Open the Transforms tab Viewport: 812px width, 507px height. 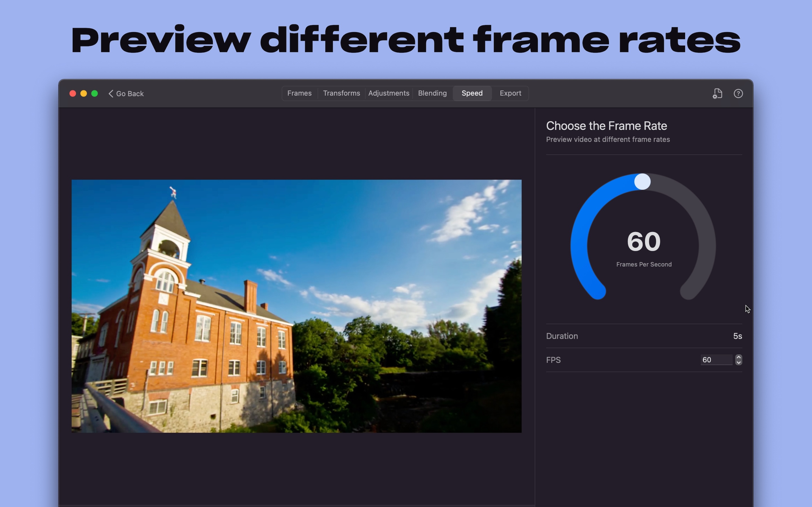[x=341, y=93]
